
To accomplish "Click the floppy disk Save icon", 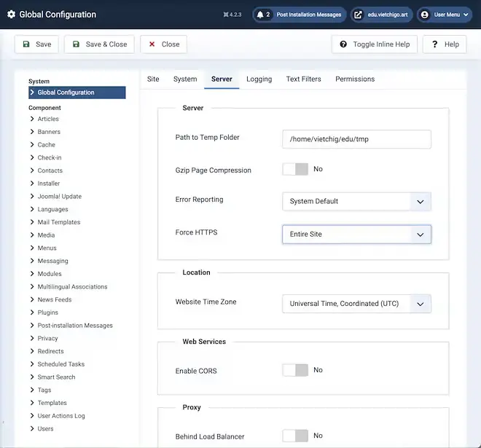I will (x=26, y=44).
